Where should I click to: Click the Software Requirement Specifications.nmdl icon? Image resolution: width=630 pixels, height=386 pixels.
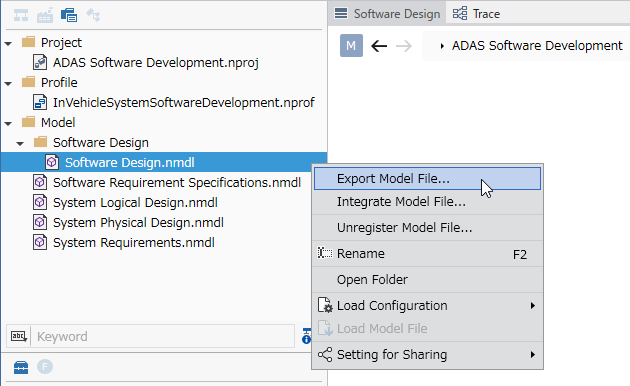tap(40, 182)
